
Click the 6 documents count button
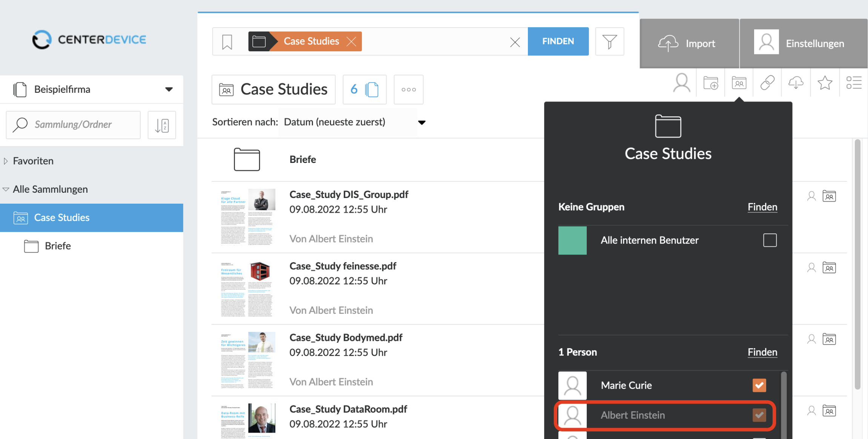pyautogui.click(x=364, y=89)
